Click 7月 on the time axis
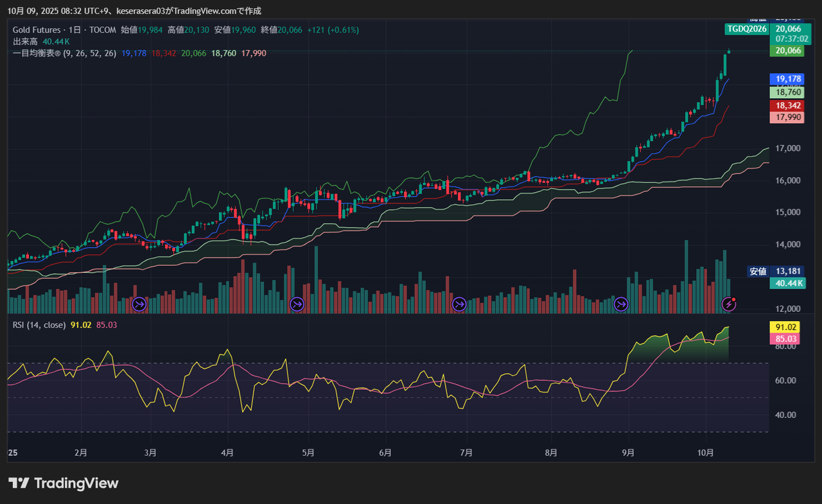822x504 pixels. [466, 453]
